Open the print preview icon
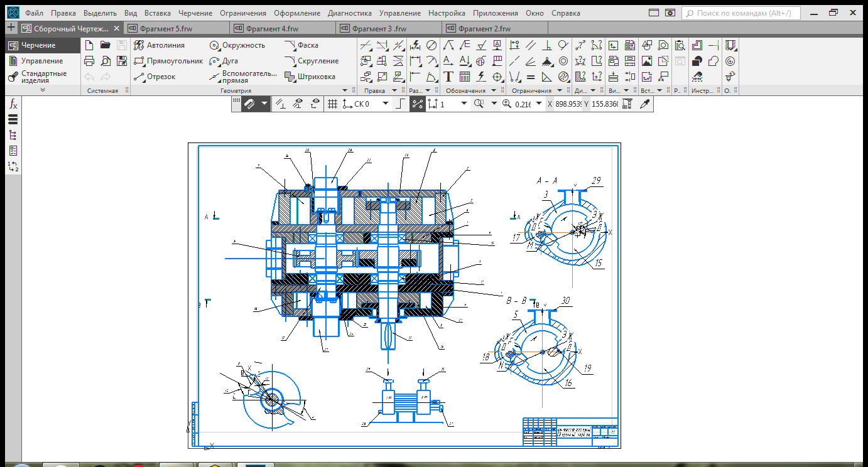868x467 pixels. (106, 61)
